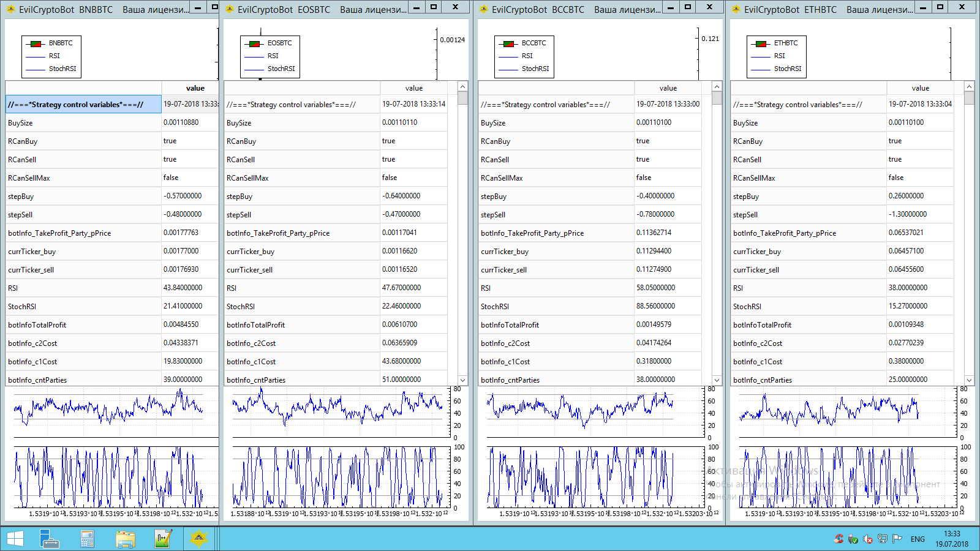Click the scroll-down arrow in the EOSBTC table

(462, 380)
